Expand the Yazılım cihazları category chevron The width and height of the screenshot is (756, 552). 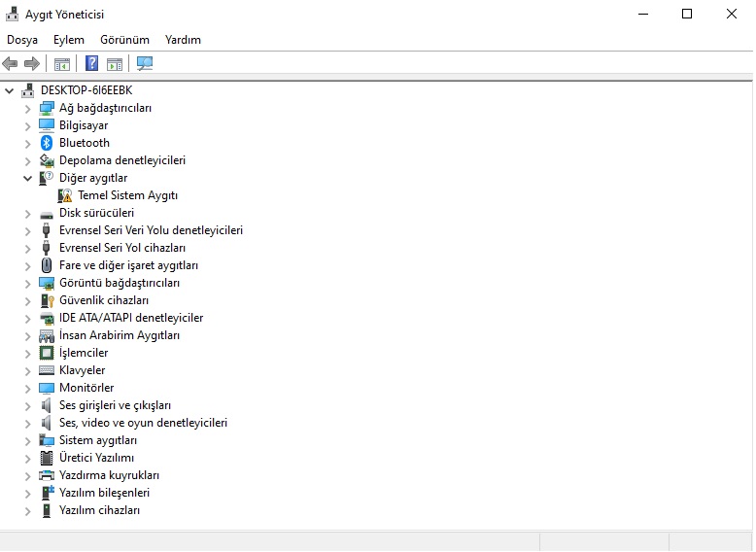click(x=27, y=510)
